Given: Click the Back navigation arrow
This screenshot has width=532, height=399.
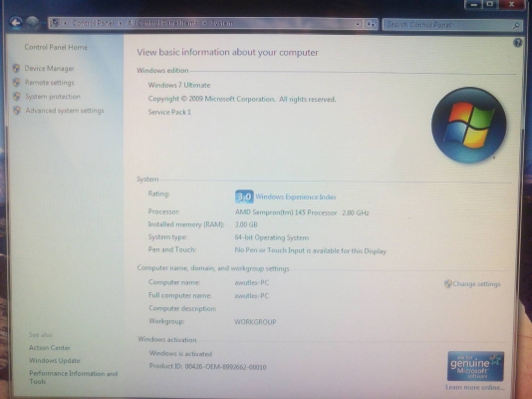Looking at the screenshot, I should tap(16, 23).
